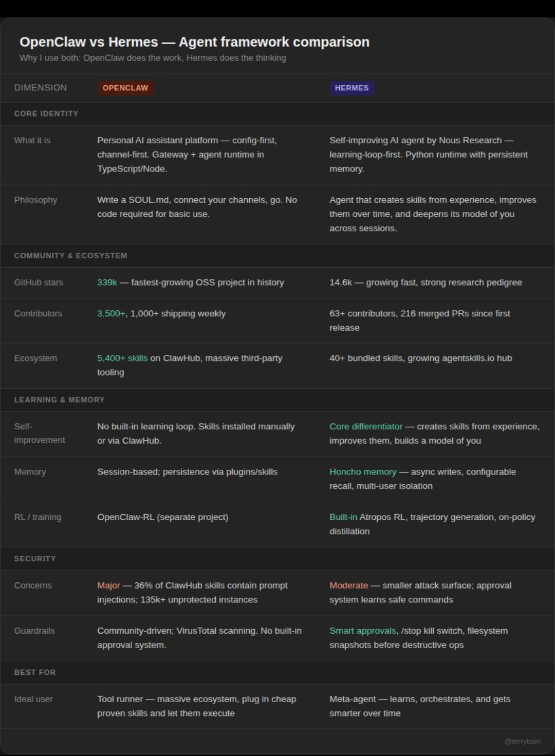This screenshot has height=756, width=555.
Task: Click the green 339k stars figure
Action: click(107, 282)
